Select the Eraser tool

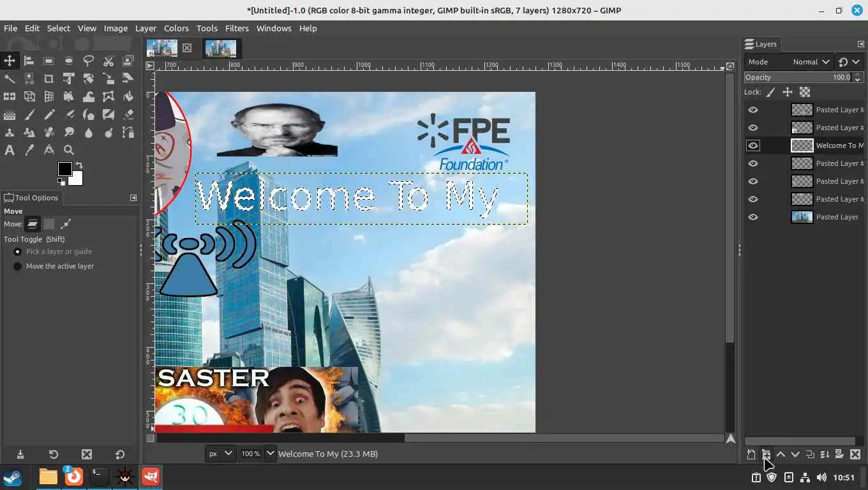tap(128, 114)
